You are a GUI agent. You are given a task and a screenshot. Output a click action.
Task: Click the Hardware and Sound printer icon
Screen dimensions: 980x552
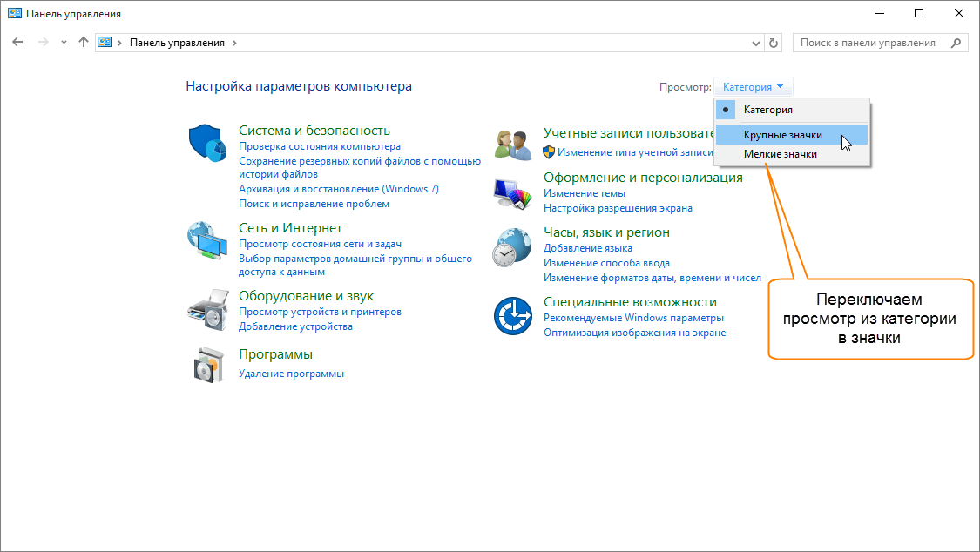[x=206, y=307]
